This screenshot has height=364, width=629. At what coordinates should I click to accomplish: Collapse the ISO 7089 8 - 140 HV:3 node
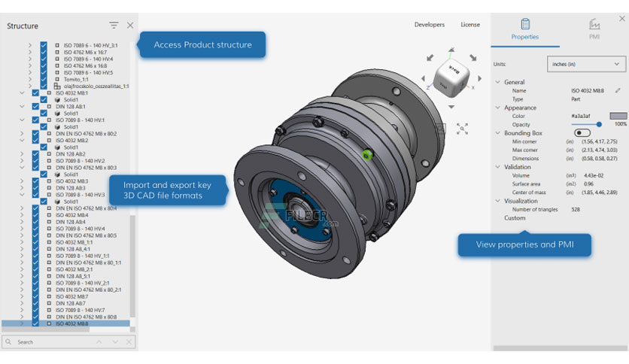(x=22, y=195)
